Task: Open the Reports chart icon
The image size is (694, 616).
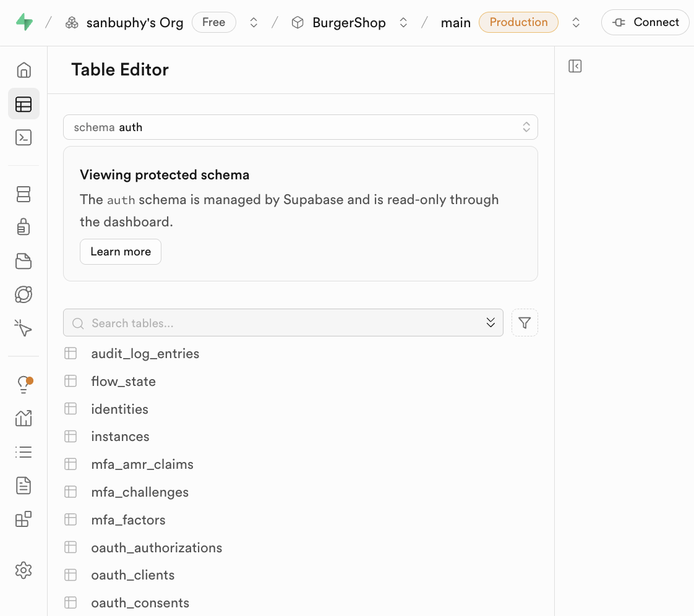Action: pos(24,418)
